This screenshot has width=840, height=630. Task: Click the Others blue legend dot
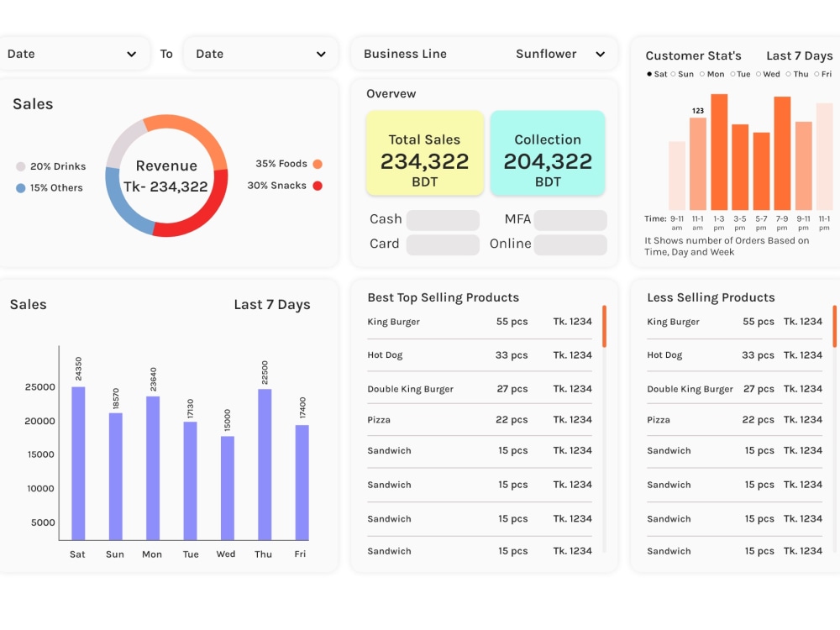(21, 188)
